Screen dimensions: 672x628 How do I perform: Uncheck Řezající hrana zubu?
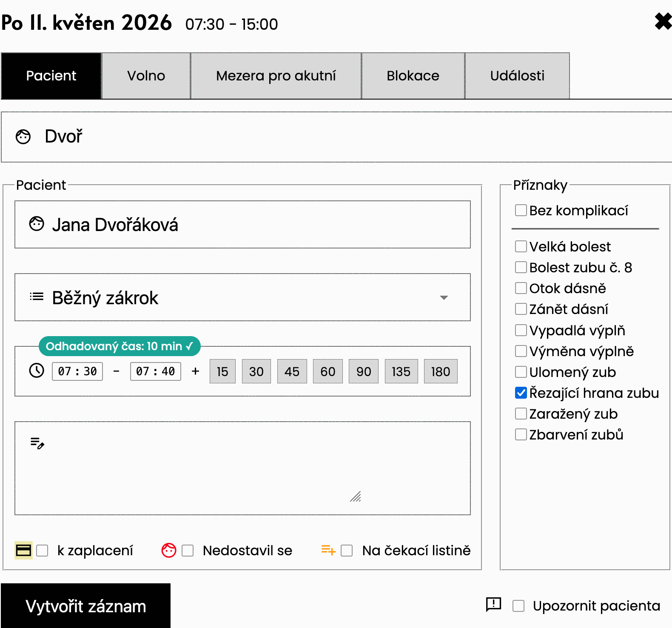click(x=521, y=393)
